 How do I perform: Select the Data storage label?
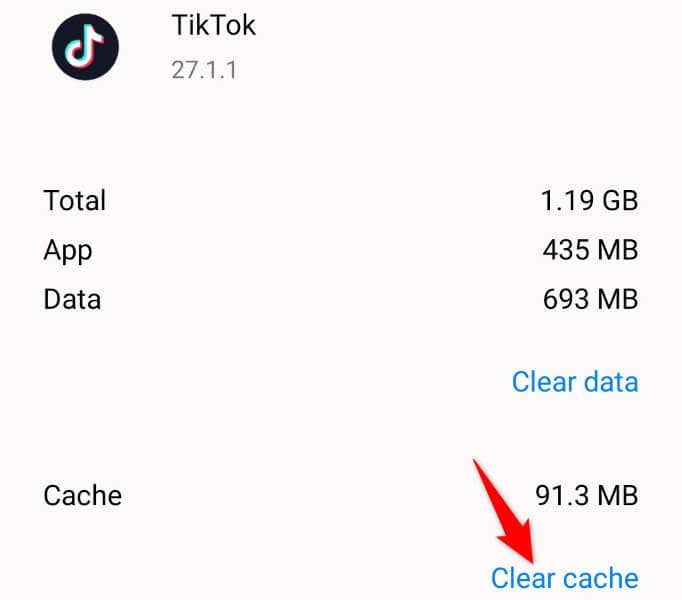tap(72, 299)
